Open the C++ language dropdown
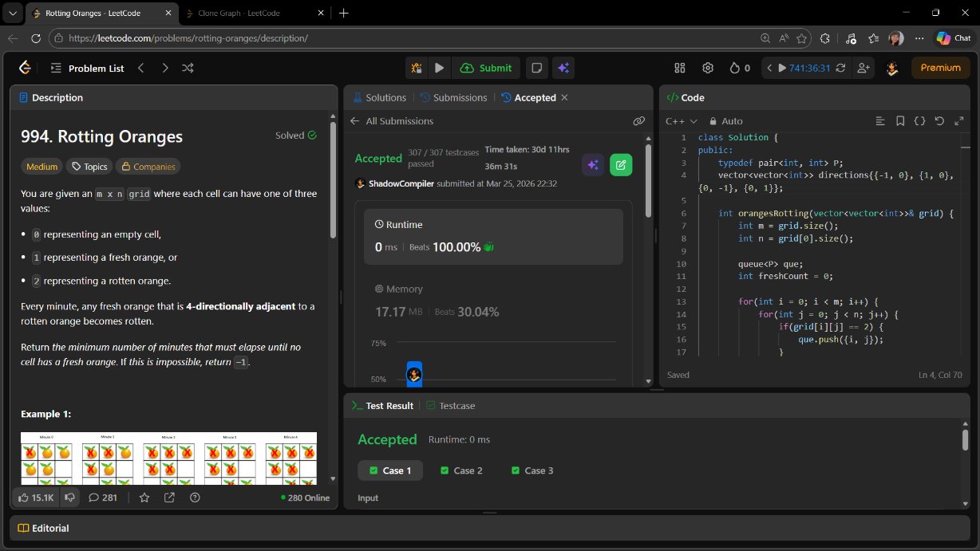This screenshot has height=551, width=980. pos(682,121)
